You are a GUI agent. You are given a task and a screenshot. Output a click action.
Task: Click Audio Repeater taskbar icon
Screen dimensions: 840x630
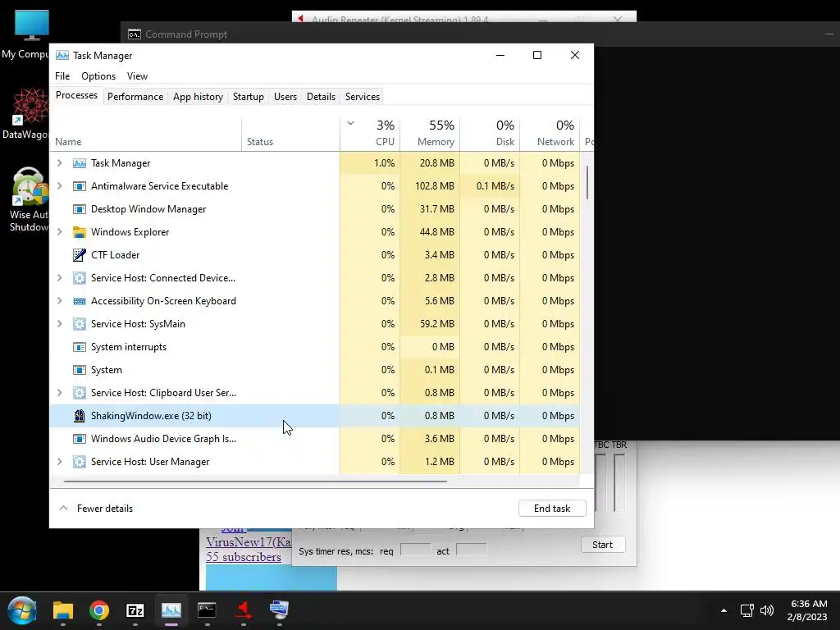click(243, 610)
